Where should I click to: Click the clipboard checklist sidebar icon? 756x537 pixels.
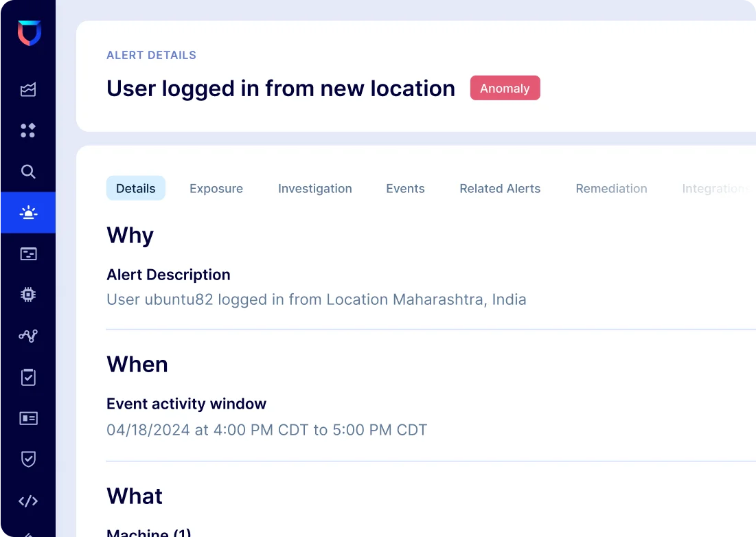28,377
